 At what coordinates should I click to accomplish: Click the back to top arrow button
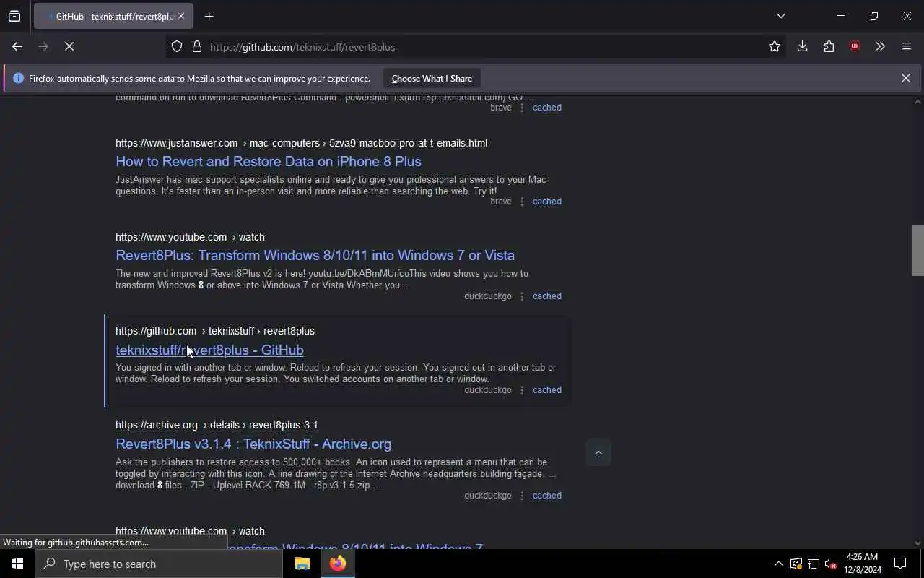pyautogui.click(x=598, y=452)
